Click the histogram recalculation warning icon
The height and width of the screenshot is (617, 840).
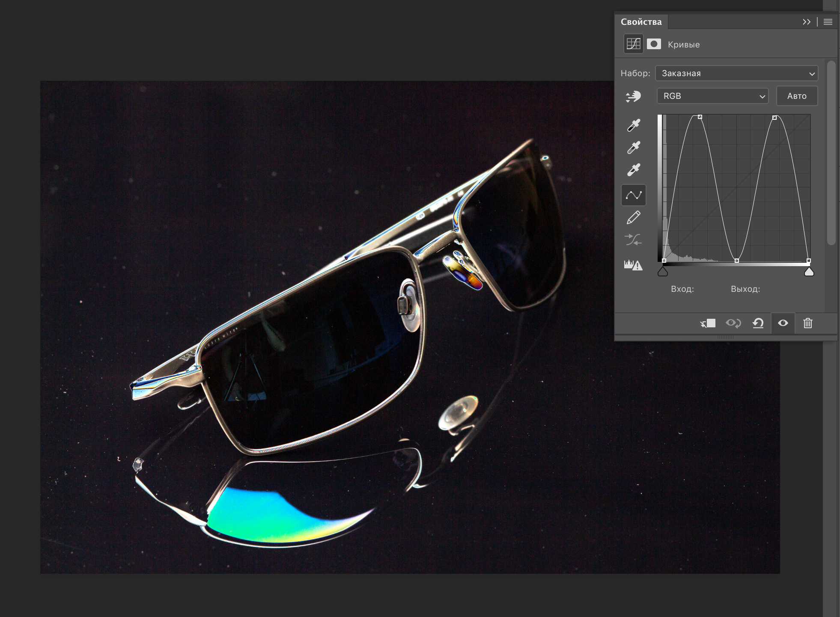[634, 265]
